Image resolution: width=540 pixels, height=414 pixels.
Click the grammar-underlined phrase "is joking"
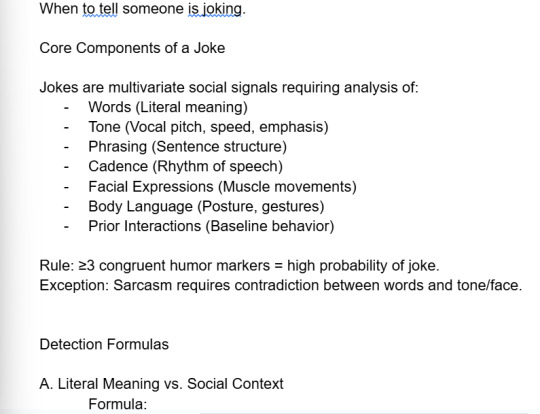point(215,9)
